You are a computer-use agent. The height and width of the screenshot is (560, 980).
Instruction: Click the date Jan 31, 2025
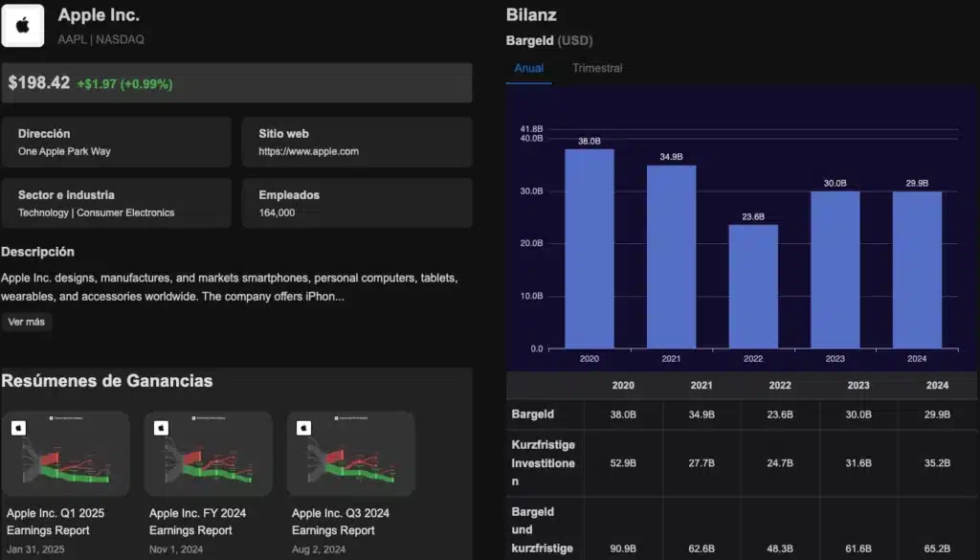(x=35, y=549)
